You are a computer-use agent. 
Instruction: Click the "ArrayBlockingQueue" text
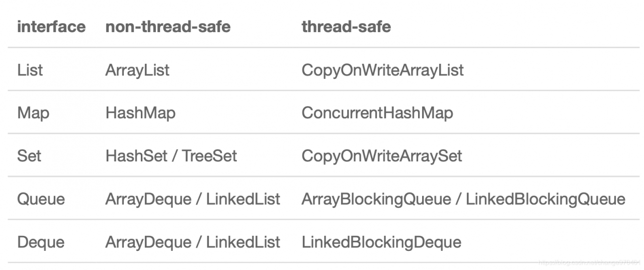pyautogui.click(x=376, y=199)
